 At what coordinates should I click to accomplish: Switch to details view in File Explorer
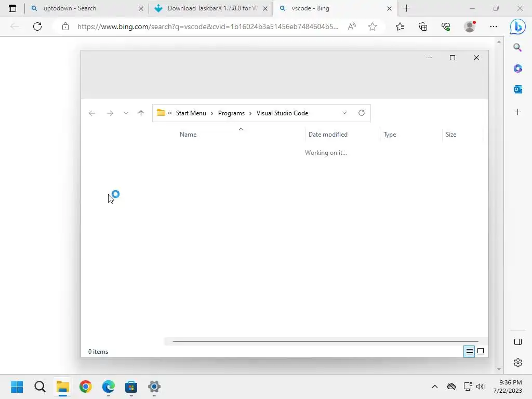pyautogui.click(x=469, y=352)
